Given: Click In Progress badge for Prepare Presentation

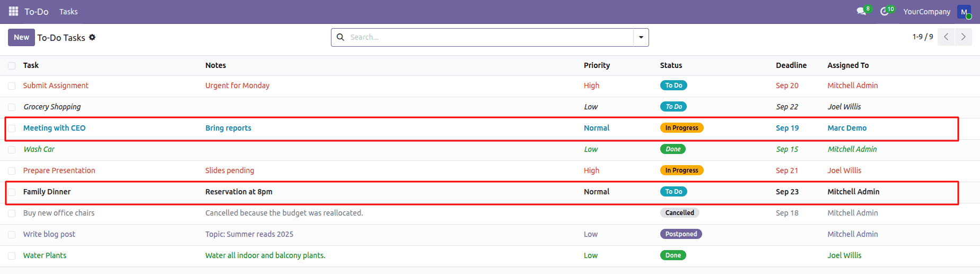Looking at the screenshot, I should coord(681,170).
